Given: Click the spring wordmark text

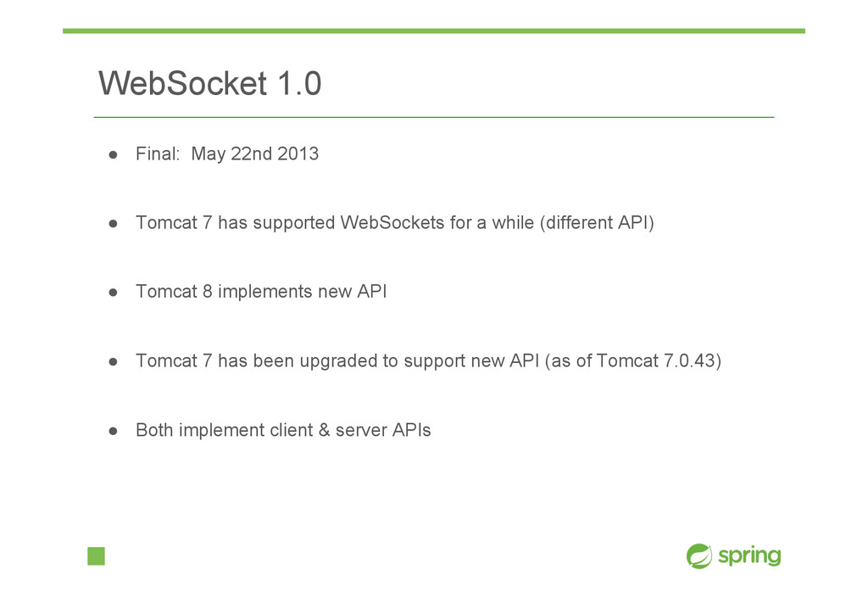Looking at the screenshot, I should click(749, 555).
